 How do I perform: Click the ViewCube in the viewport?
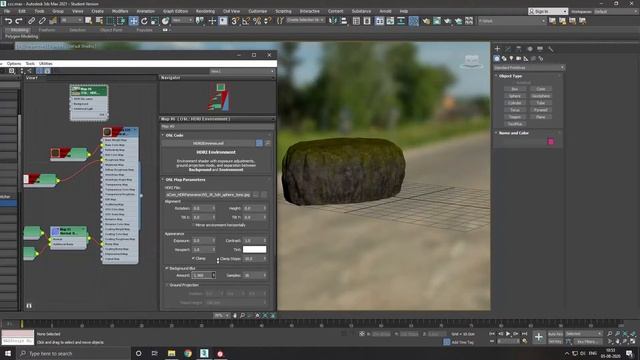471,62
